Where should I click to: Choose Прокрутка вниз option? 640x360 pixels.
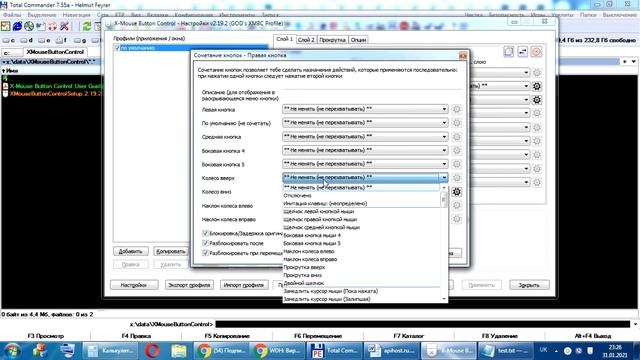(x=362, y=275)
